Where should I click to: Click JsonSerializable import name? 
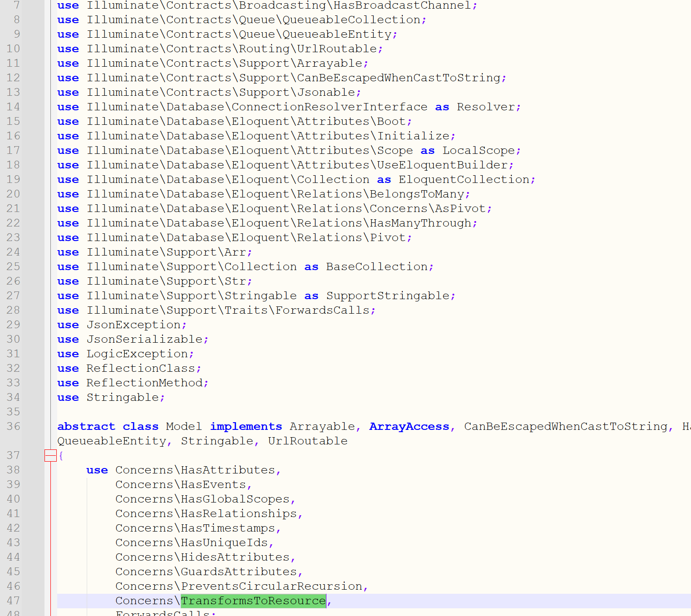[144, 339]
